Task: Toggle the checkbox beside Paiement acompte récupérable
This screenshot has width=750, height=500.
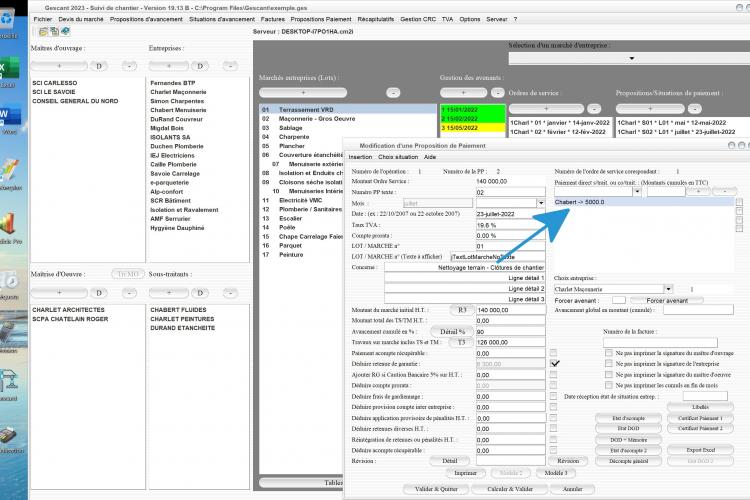Action: coord(553,353)
